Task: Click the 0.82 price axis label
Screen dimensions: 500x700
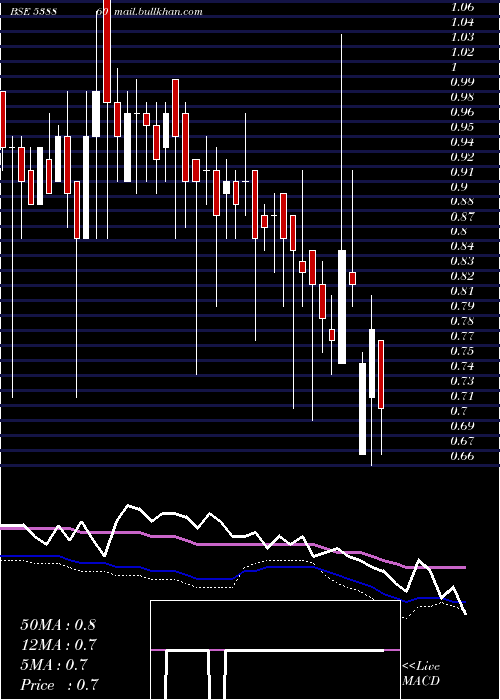Action: tap(462, 276)
